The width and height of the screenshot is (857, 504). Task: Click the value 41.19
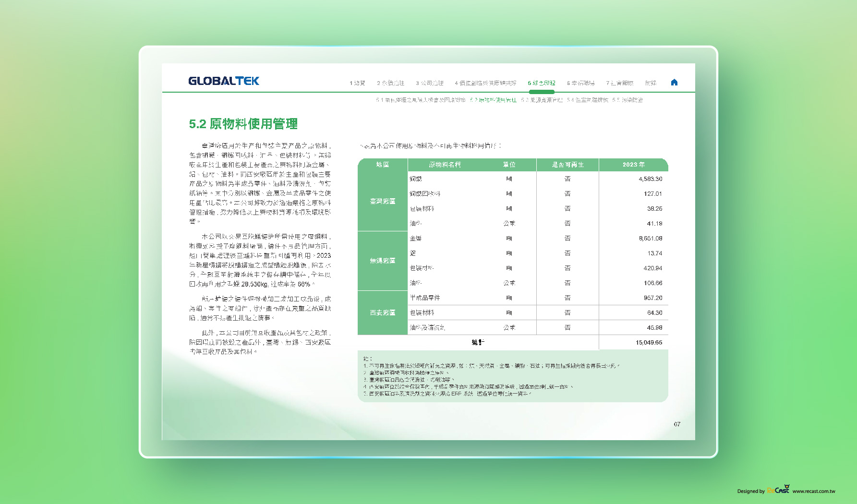click(x=654, y=224)
